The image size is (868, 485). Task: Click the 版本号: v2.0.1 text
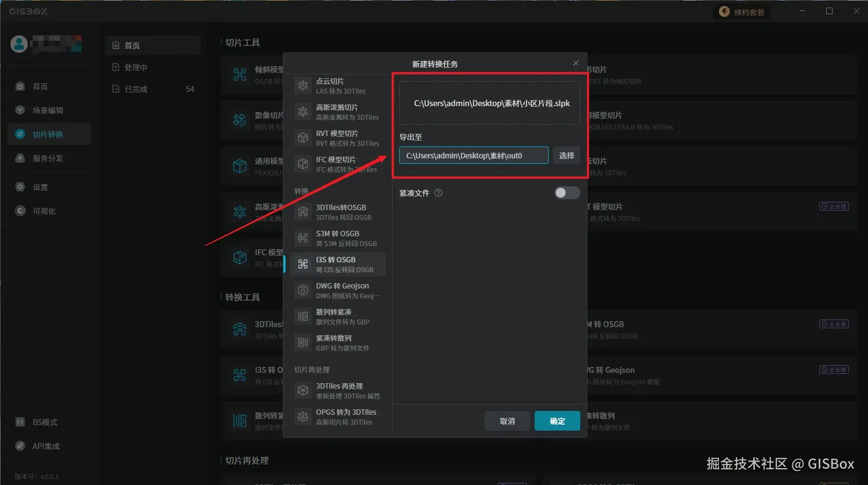tap(37, 476)
